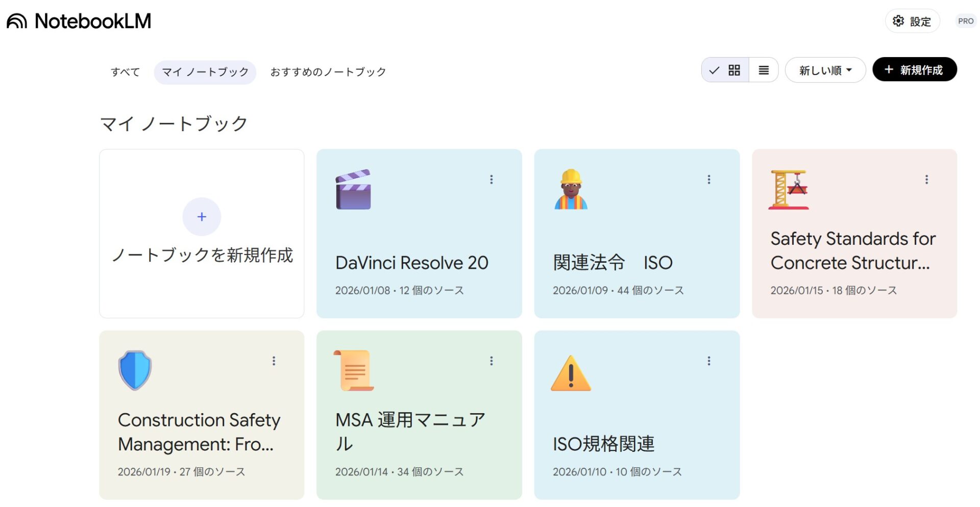Click the blue shield icon

point(135,370)
